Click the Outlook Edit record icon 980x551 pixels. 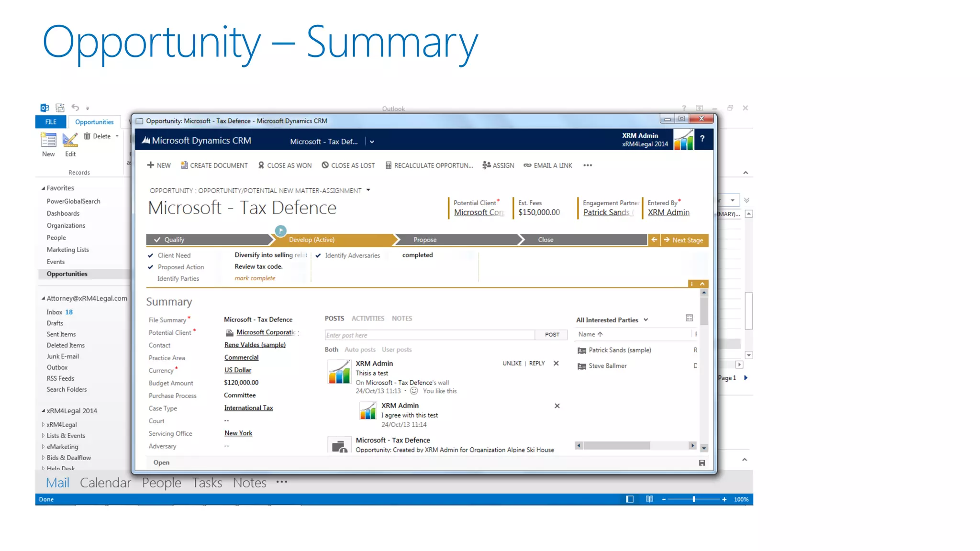(70, 140)
